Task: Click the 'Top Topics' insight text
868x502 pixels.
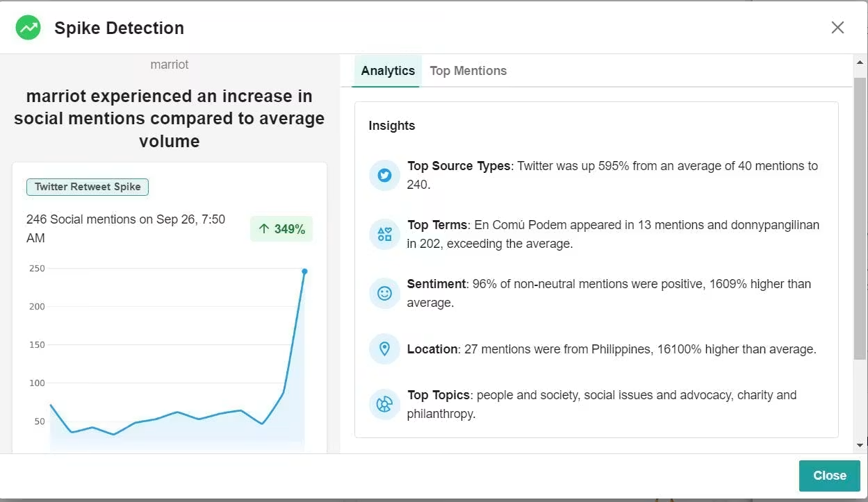Action: pos(602,404)
